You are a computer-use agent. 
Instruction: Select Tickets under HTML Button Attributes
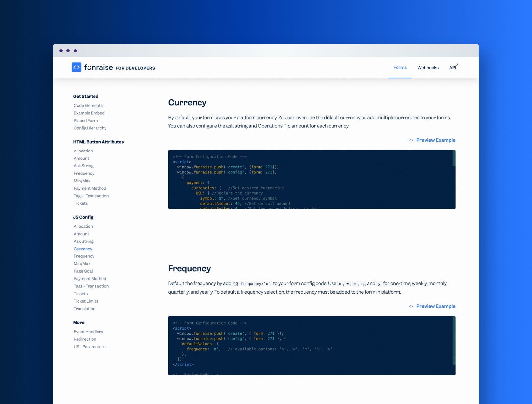click(81, 203)
